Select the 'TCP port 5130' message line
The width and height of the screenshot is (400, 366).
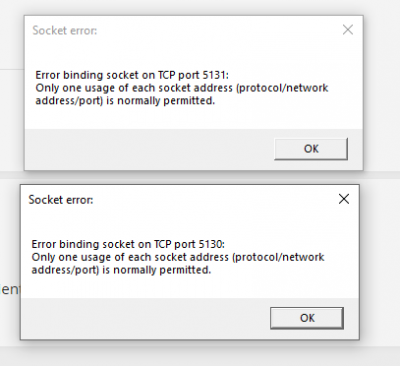[128, 244]
